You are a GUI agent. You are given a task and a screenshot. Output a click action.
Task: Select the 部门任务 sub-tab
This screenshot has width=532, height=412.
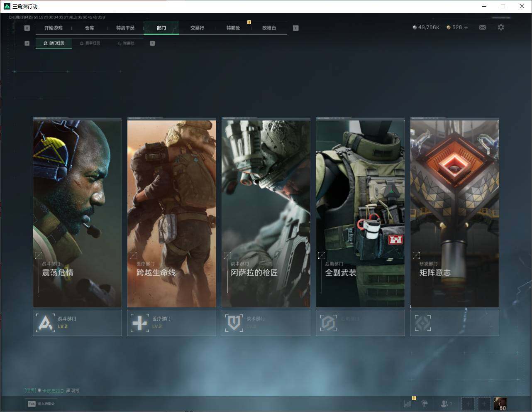(54, 43)
